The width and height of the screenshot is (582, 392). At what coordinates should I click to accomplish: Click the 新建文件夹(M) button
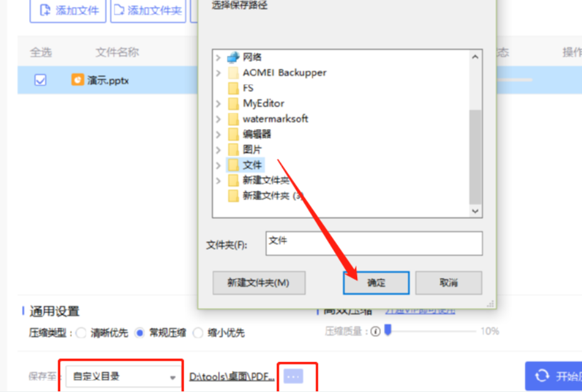pos(259,282)
